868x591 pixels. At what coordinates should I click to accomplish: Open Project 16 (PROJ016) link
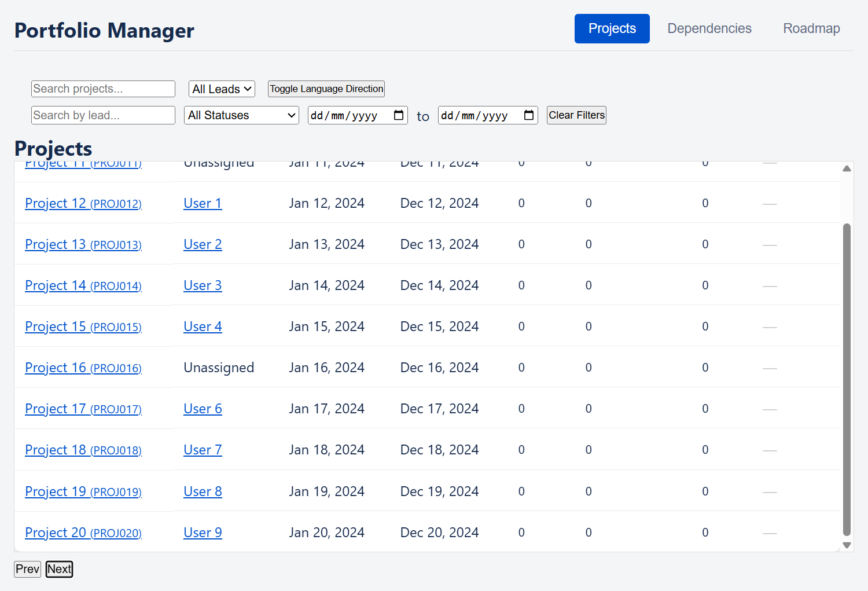(x=83, y=368)
